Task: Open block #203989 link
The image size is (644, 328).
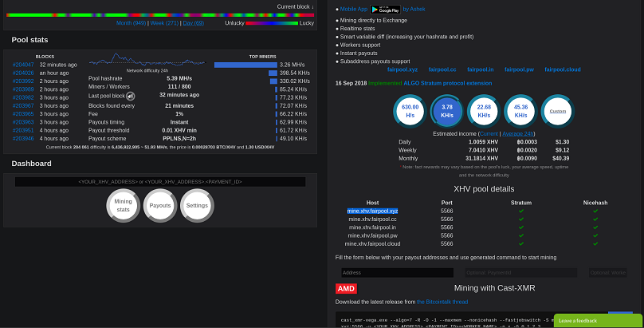Action: pos(23,89)
